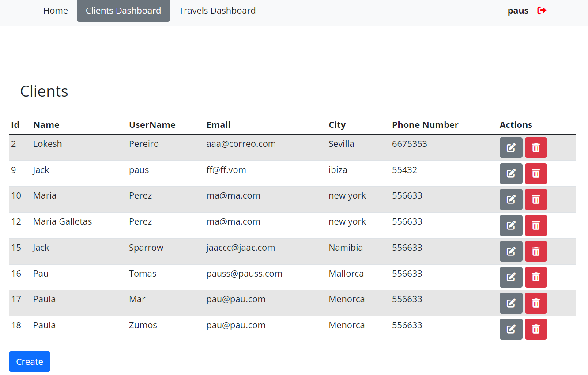Image resolution: width=588 pixels, height=375 pixels.
Task: Edit the client Paula Mar
Action: pos(511,303)
